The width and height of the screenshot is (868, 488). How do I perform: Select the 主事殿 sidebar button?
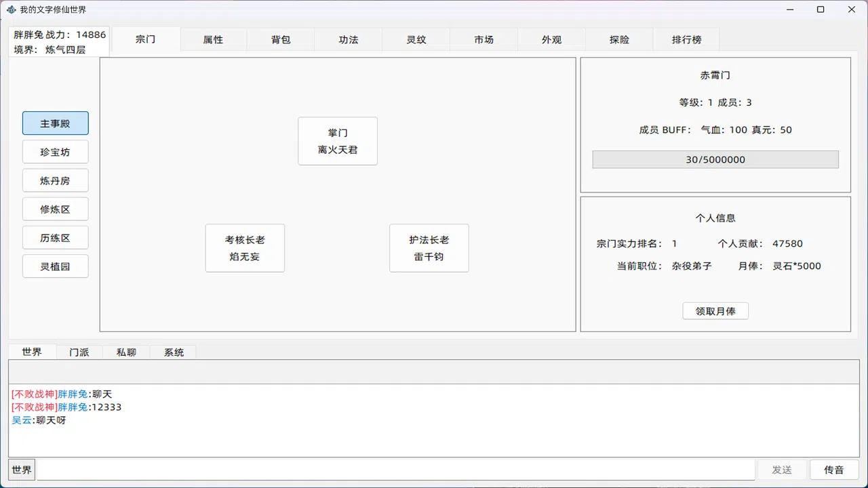(56, 123)
